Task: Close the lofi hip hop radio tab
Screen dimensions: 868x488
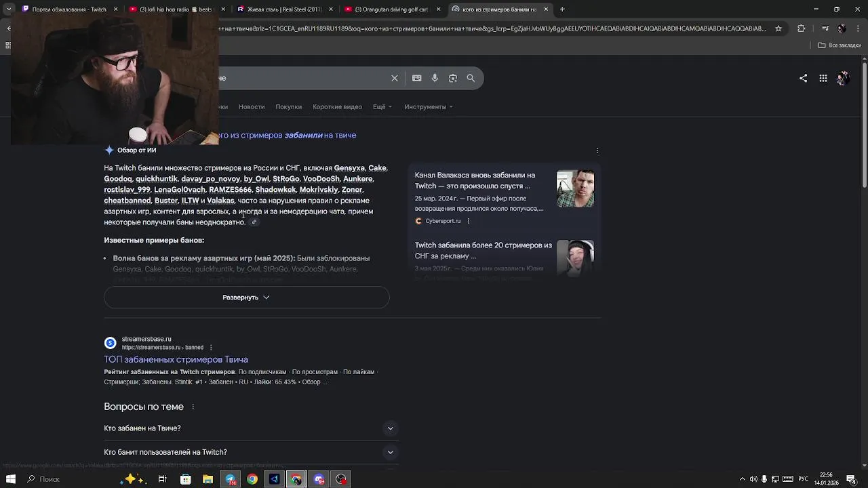Action: (x=222, y=9)
